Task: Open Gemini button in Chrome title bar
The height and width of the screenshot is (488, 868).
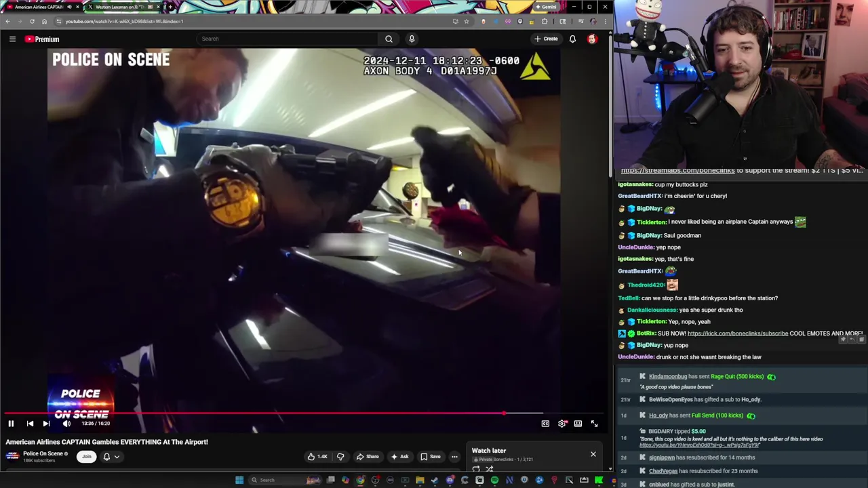Action: [546, 7]
